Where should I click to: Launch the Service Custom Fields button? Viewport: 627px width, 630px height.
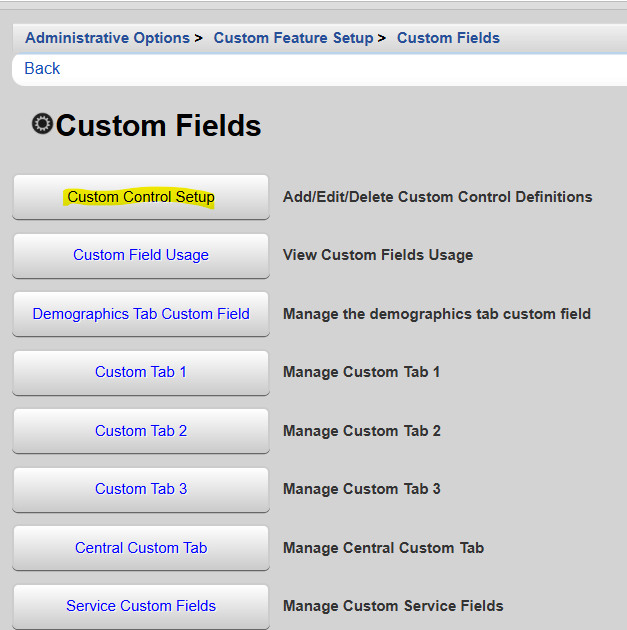tap(141, 606)
